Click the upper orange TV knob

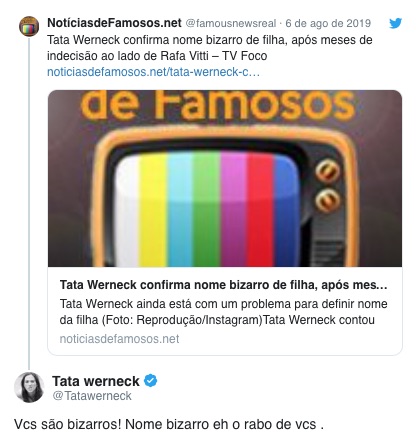[x=328, y=171]
